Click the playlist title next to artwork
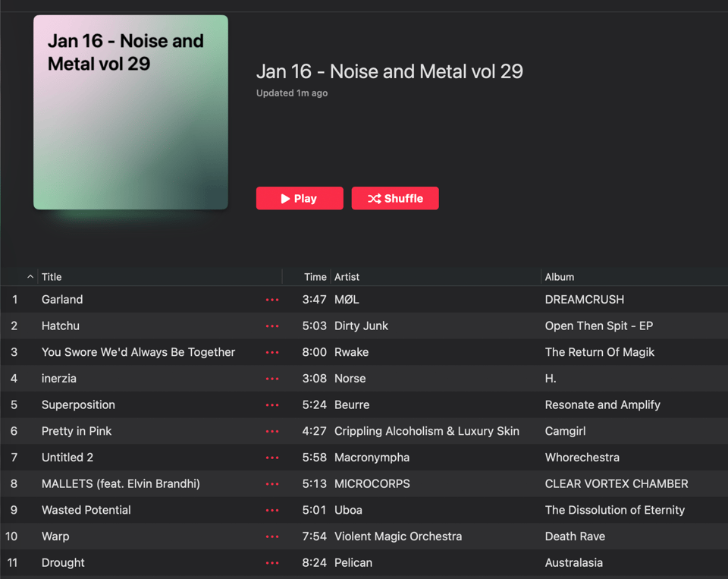728x579 pixels. 390,71
